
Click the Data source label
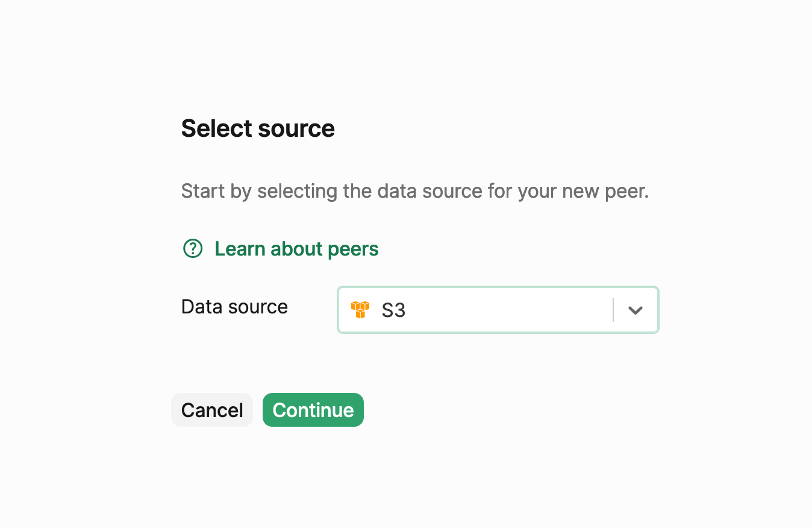tap(234, 307)
